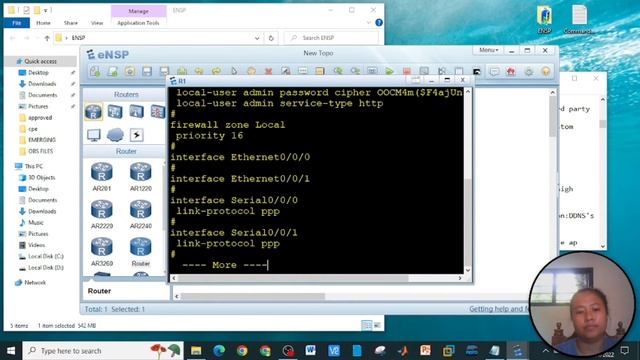
Task: Click the R1 terminal horizontal scrollbar right arrow
Action: [460, 278]
